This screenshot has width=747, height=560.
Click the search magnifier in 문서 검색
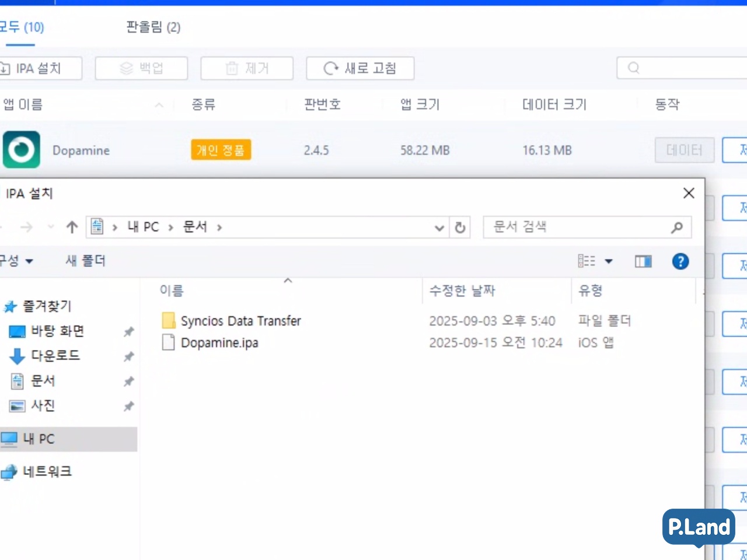click(x=676, y=228)
